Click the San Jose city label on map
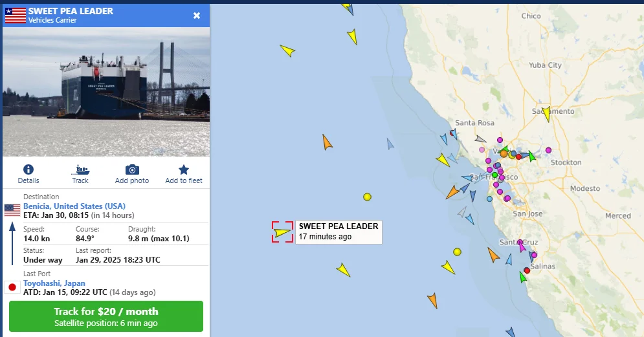The image size is (644, 337). [x=527, y=213]
